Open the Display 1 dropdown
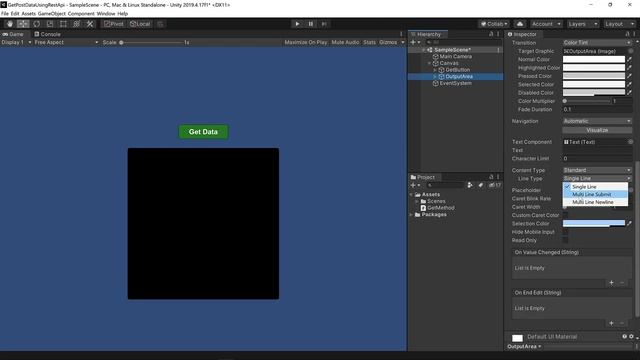640x360 pixels. click(16, 42)
